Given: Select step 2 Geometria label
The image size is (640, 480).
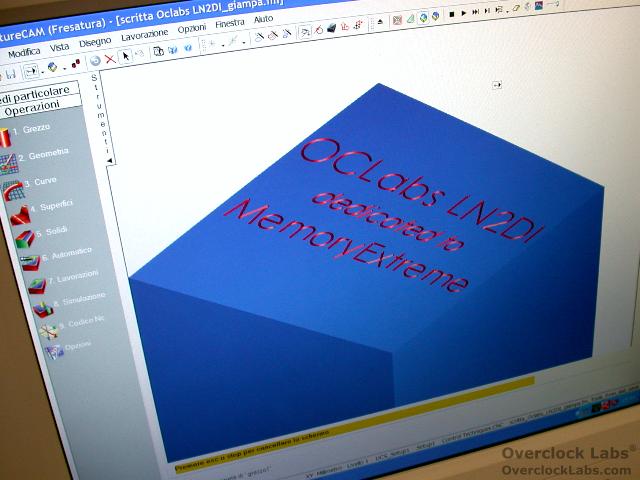Looking at the screenshot, I should click(43, 155).
